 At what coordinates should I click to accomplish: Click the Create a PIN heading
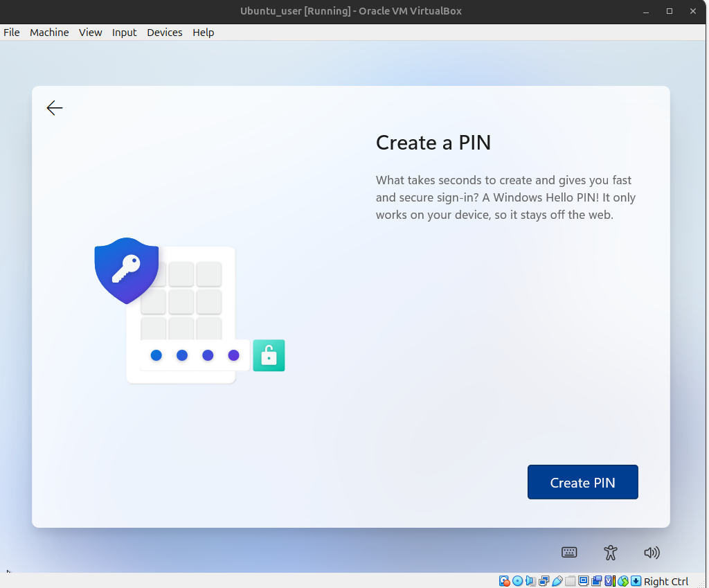[x=433, y=143]
